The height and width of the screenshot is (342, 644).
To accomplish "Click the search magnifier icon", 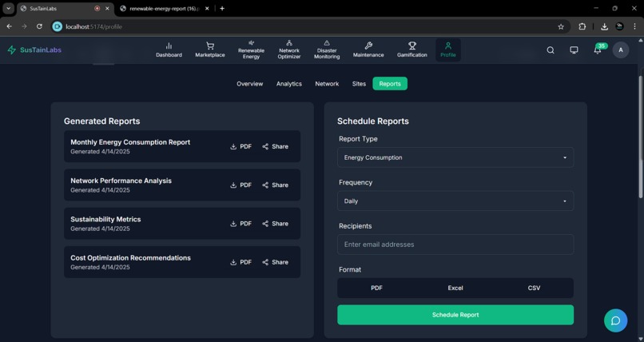I will [551, 50].
